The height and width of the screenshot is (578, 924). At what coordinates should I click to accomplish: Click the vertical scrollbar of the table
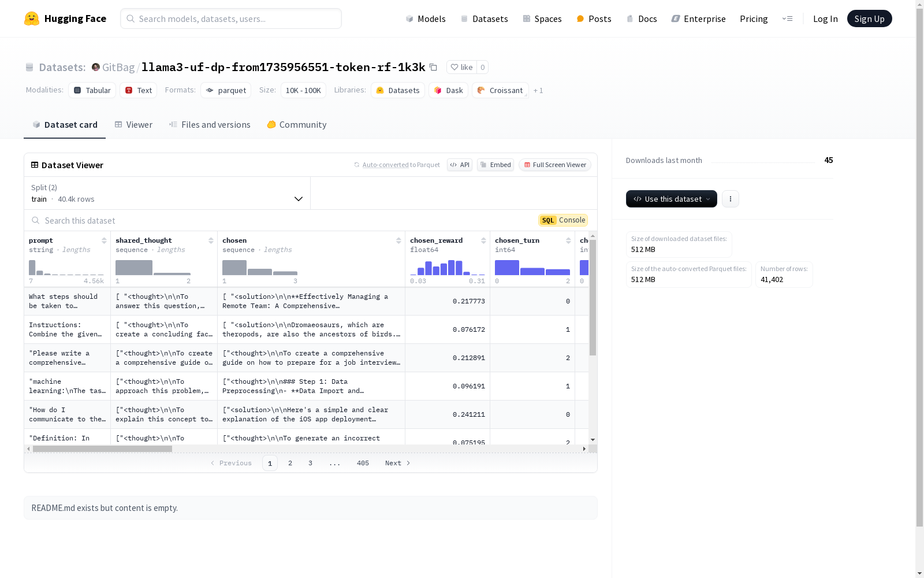[593, 298]
